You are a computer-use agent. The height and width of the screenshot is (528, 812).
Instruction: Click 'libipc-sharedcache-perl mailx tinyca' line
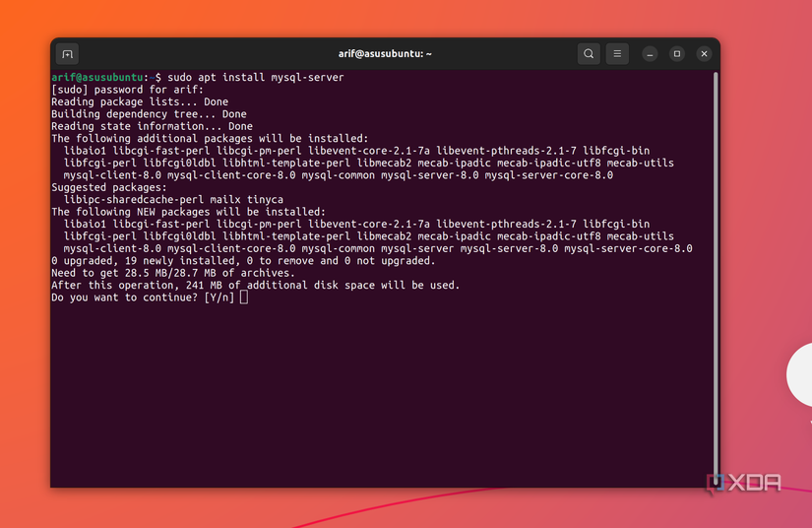(x=173, y=200)
